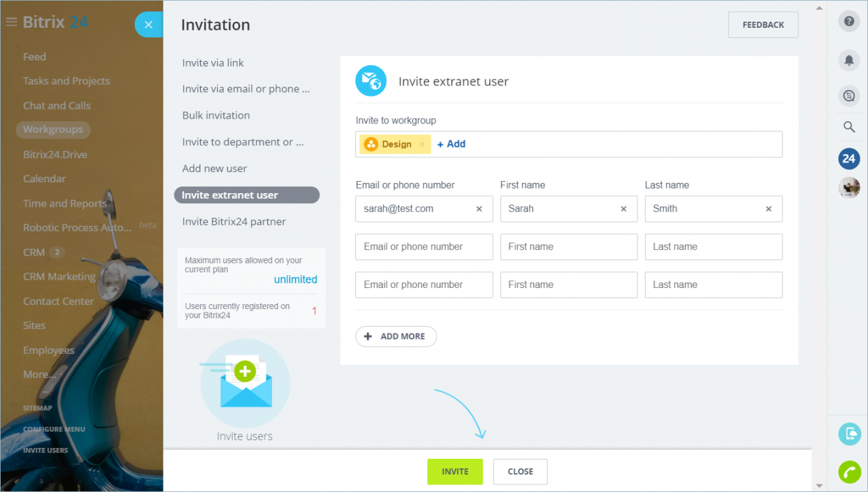This screenshot has width=868, height=492.
Task: Open Employees in the sidebar
Action: [x=49, y=350]
